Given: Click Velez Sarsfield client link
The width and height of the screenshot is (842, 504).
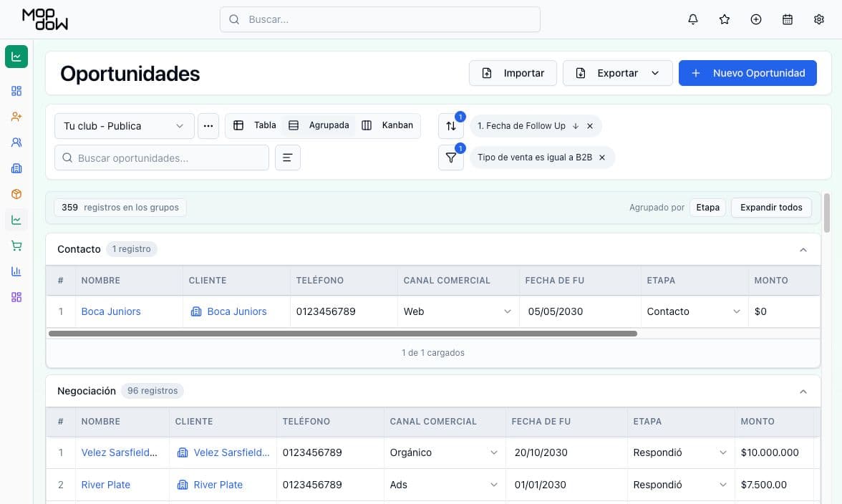Looking at the screenshot, I should [x=231, y=452].
